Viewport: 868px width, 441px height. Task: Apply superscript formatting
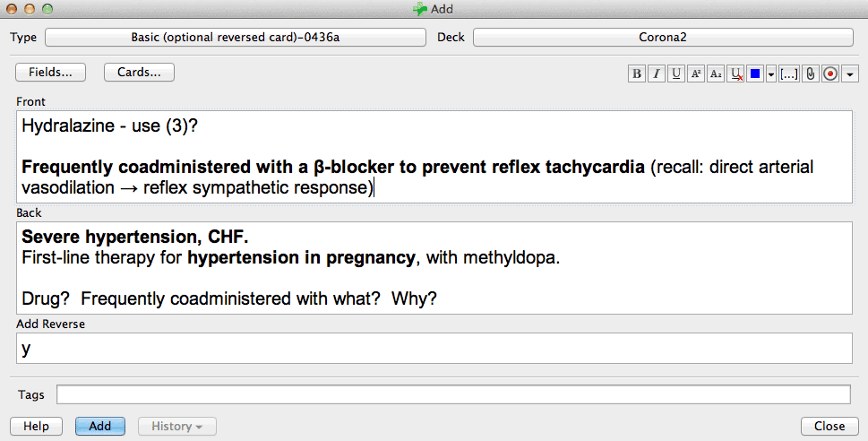(696, 73)
